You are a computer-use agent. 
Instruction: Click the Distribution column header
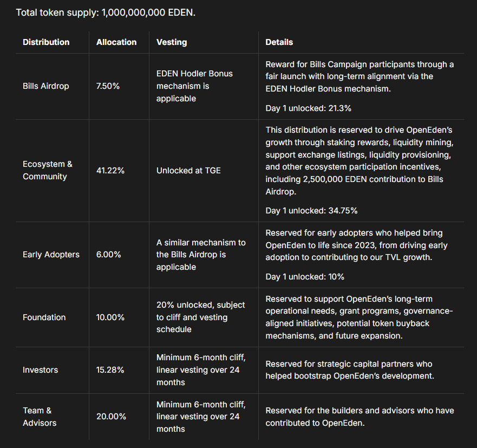click(46, 42)
